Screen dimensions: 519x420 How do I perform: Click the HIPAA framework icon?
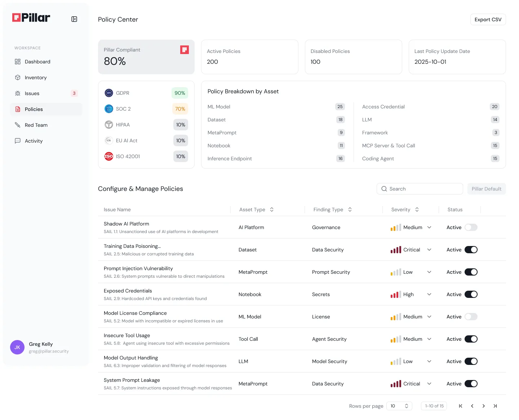click(109, 125)
